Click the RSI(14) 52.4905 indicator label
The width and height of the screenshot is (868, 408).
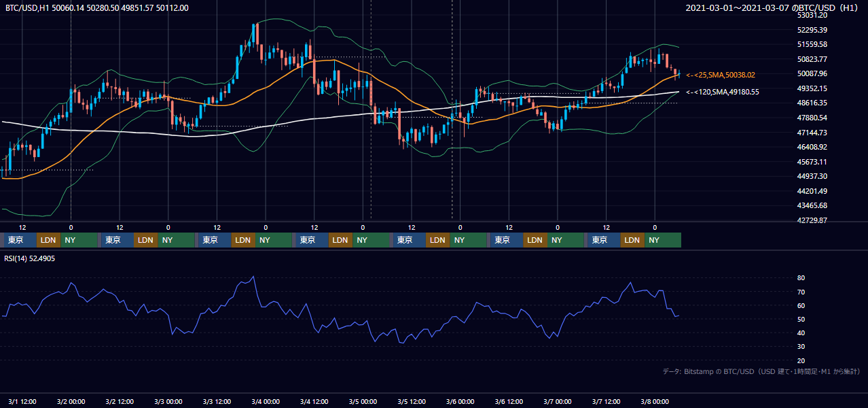tap(30, 258)
